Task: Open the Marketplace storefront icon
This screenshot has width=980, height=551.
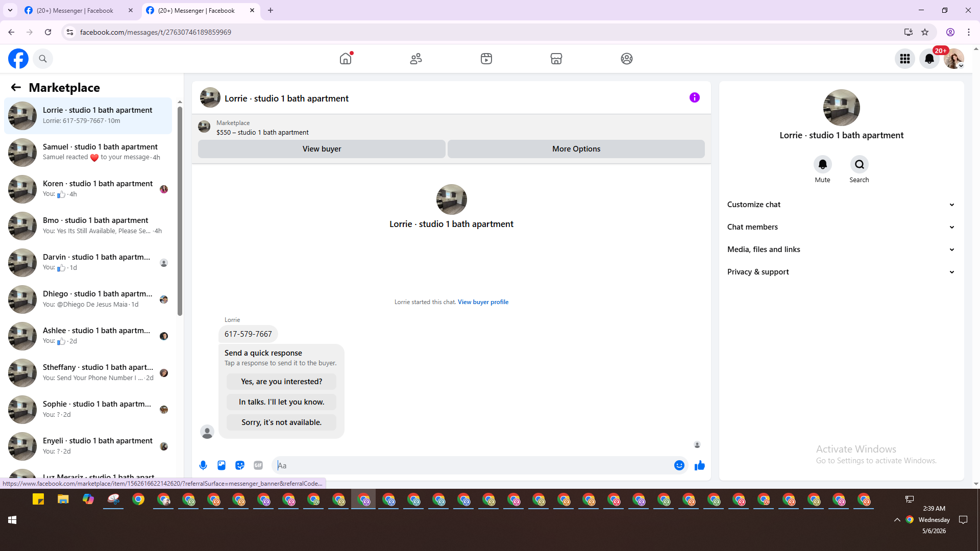Action: pos(556,59)
